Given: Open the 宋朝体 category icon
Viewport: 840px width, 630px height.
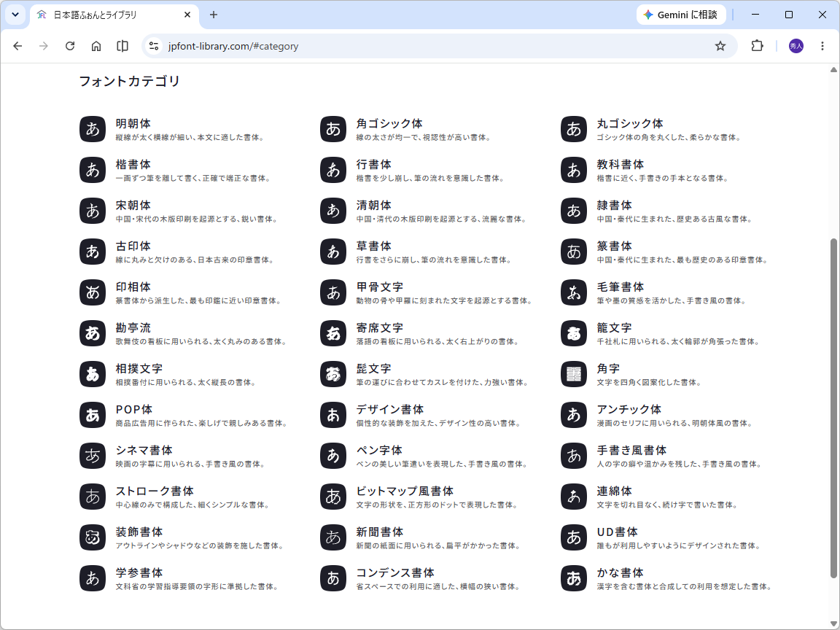Looking at the screenshot, I should [x=93, y=211].
